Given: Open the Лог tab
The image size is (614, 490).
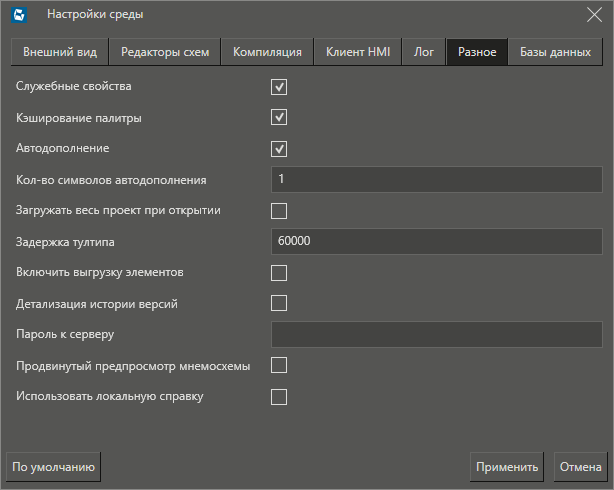Looking at the screenshot, I should click(424, 53).
